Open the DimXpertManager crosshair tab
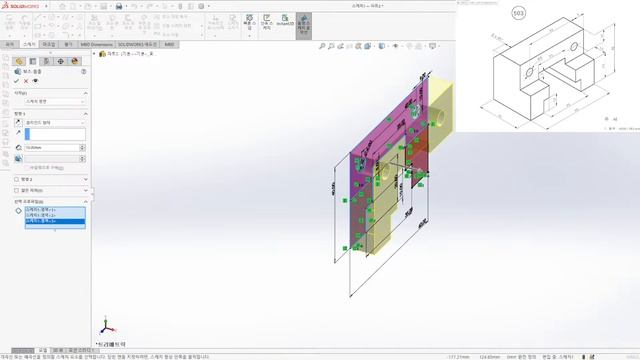Viewport: 640px width, 360px height. click(x=60, y=61)
